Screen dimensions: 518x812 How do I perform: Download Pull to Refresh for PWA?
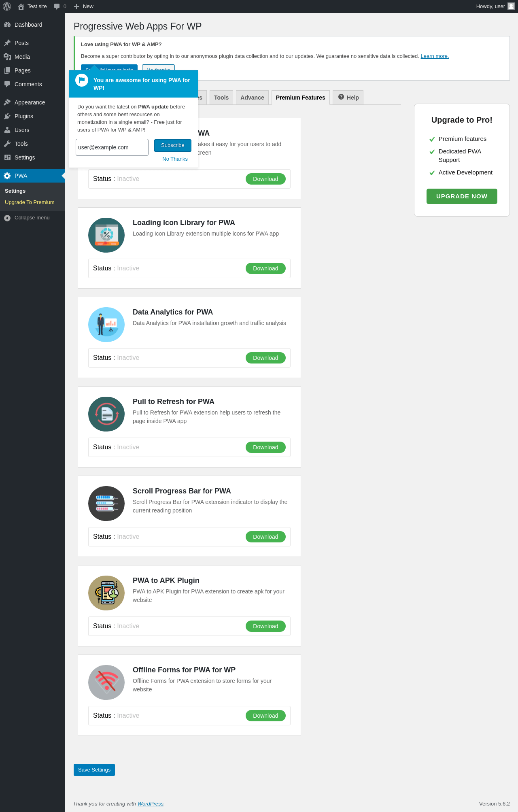265,447
